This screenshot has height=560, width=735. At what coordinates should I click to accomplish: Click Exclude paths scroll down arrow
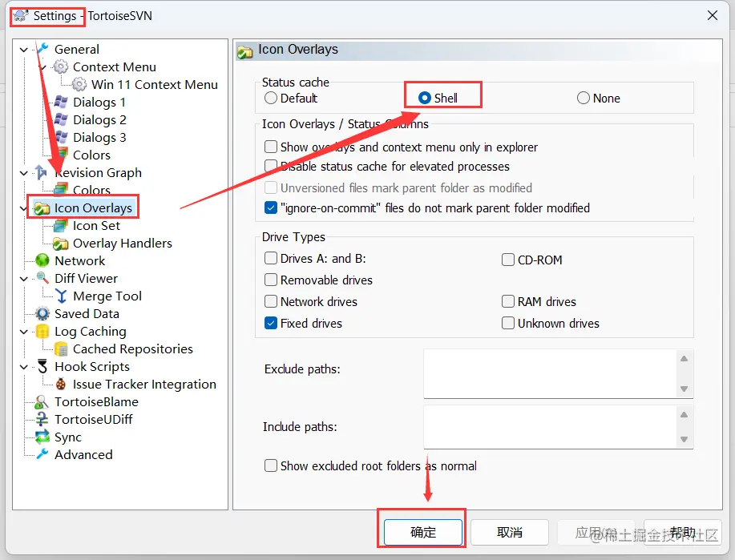click(x=684, y=389)
